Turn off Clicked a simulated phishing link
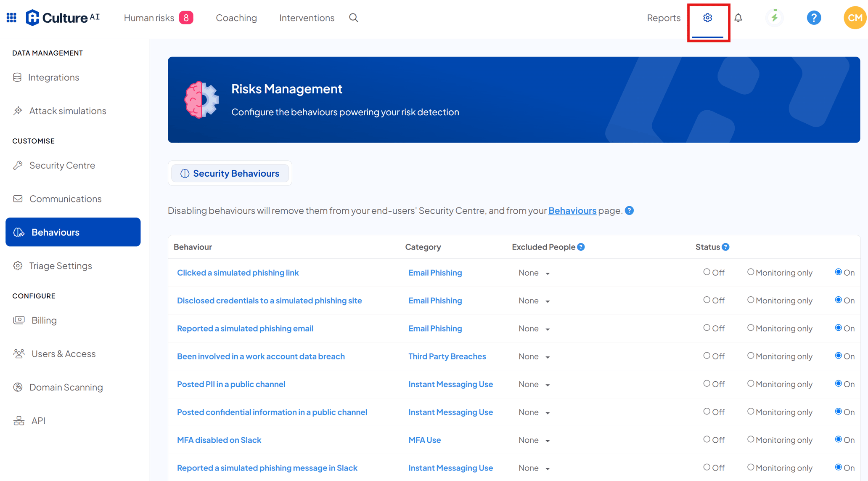Viewport: 868px width, 481px height. pos(707,272)
